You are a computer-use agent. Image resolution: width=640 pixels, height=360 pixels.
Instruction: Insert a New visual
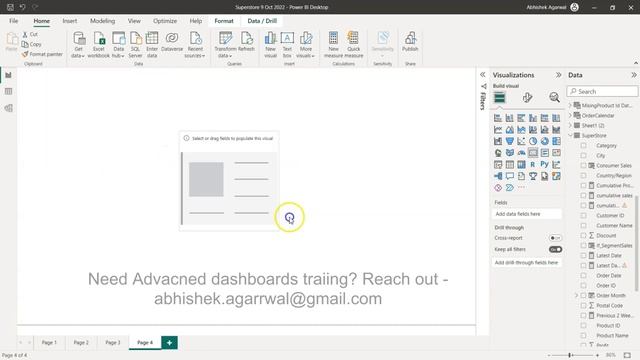270,45
